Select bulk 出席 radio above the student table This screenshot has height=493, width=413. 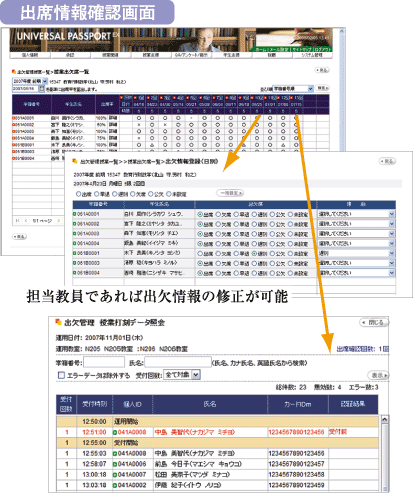pyautogui.click(x=78, y=194)
